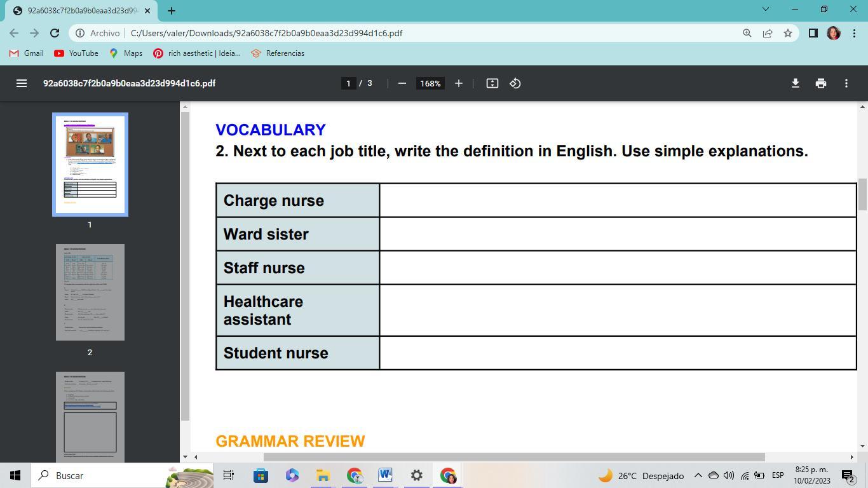Share this page icon in address bar
Viewport: 868px width, 488px height.
click(x=768, y=33)
